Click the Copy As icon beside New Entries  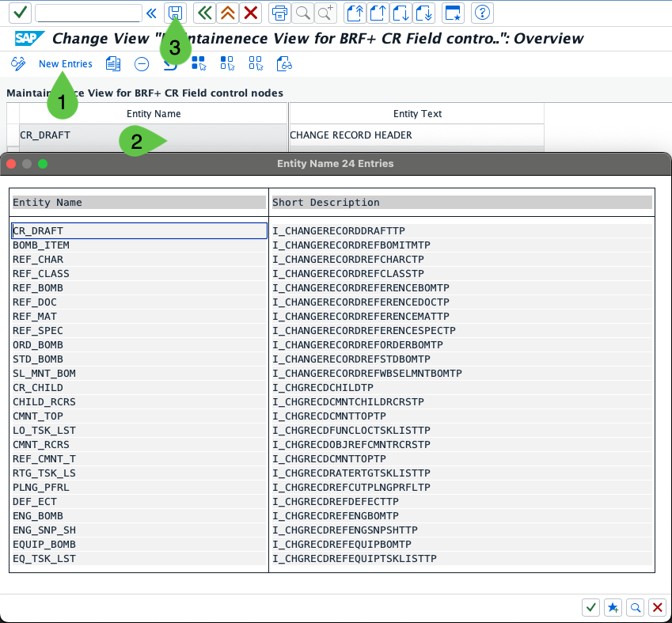(x=113, y=64)
